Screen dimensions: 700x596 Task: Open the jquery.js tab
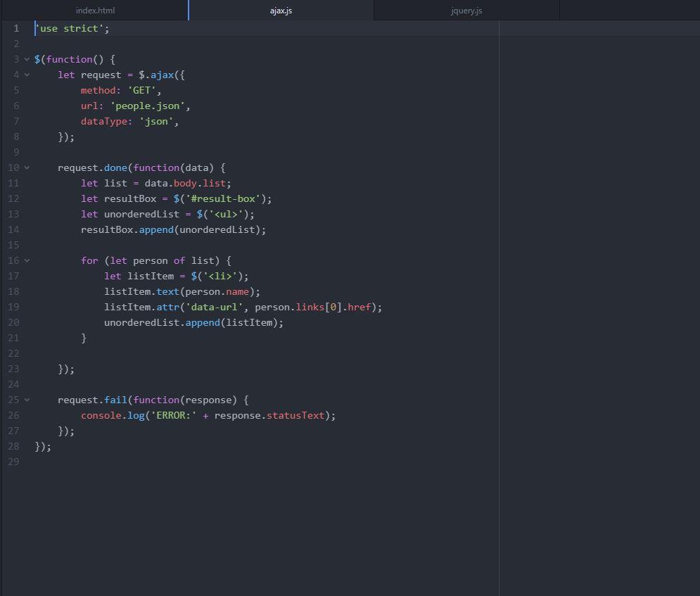[466, 11]
